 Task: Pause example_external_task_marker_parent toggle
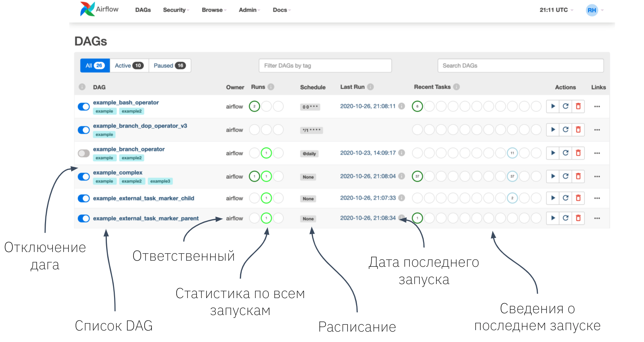point(84,219)
